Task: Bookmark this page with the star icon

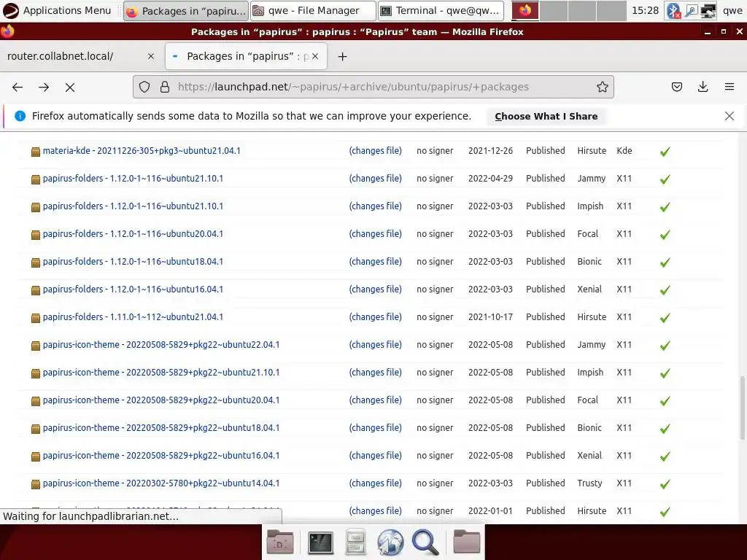Action: pos(602,87)
